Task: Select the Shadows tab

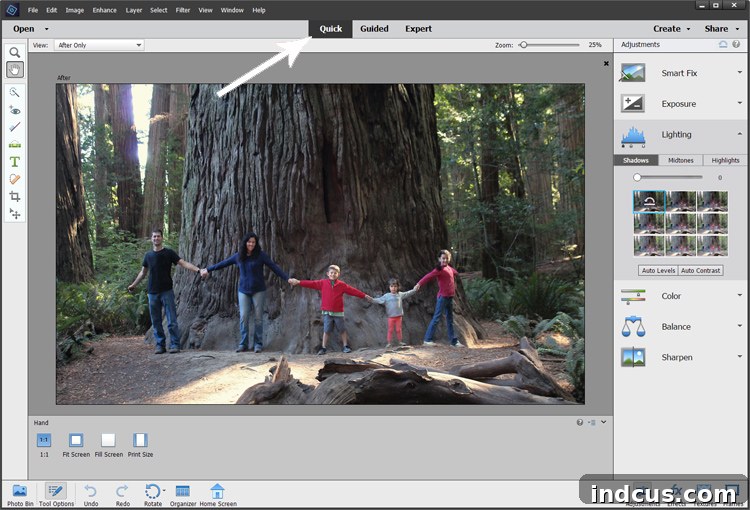Action: 636,160
